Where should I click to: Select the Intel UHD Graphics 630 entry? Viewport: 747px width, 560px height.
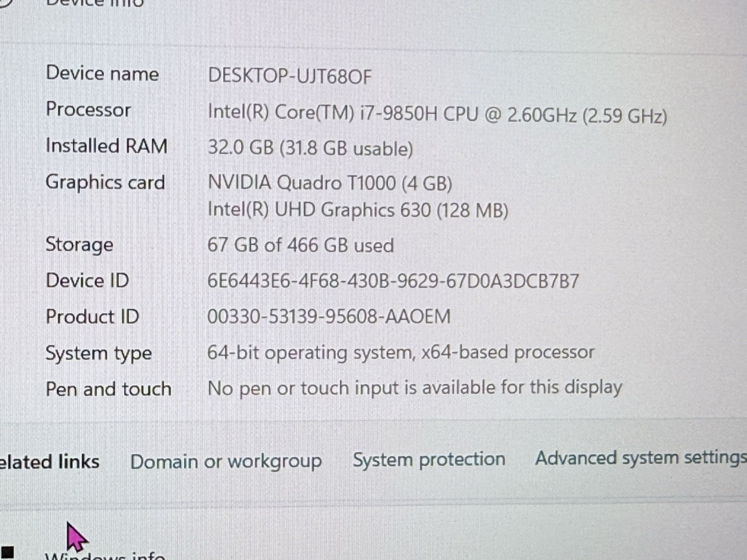[358, 210]
